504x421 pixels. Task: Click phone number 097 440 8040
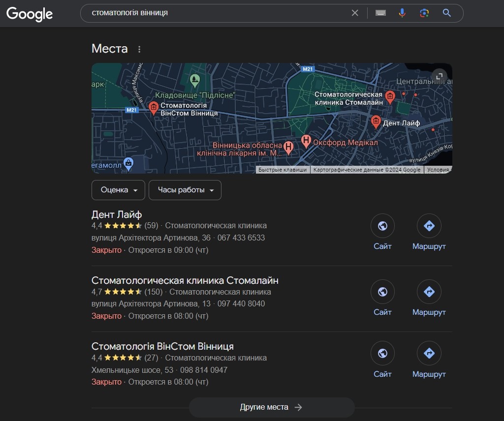tap(241, 304)
